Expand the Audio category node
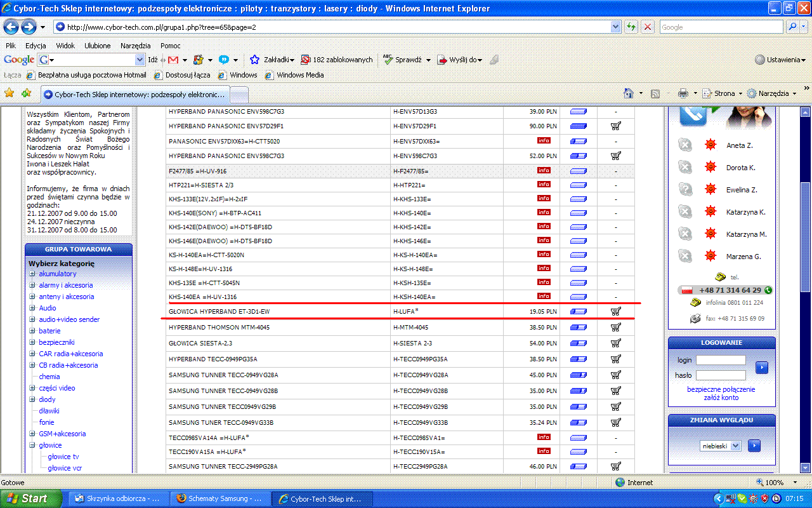Viewport: 812px width, 508px height. (32, 308)
